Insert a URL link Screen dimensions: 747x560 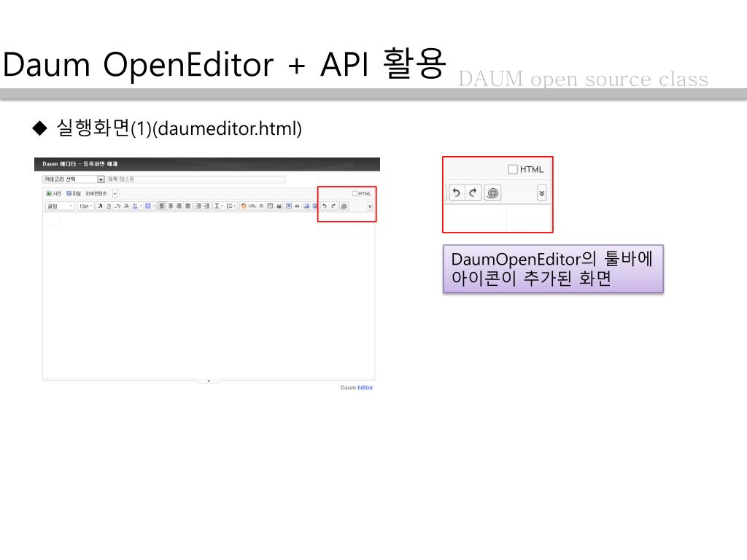[x=252, y=206]
